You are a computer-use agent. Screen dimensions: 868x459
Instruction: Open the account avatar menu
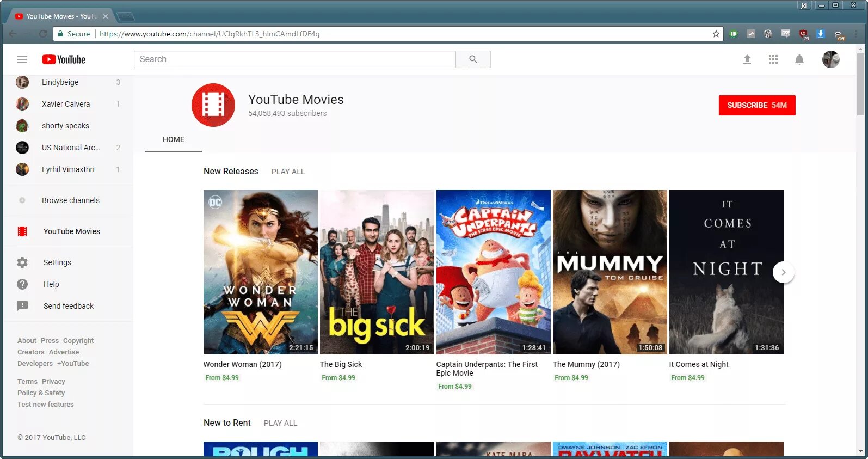coord(831,59)
